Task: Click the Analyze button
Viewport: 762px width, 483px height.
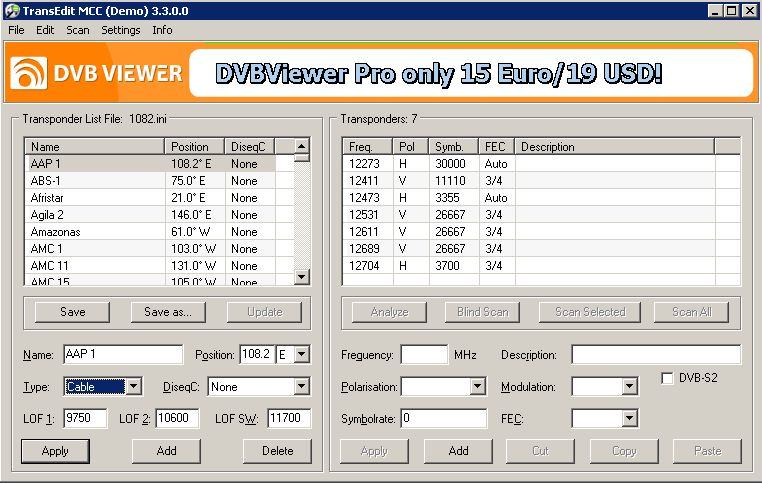Action: (x=389, y=312)
